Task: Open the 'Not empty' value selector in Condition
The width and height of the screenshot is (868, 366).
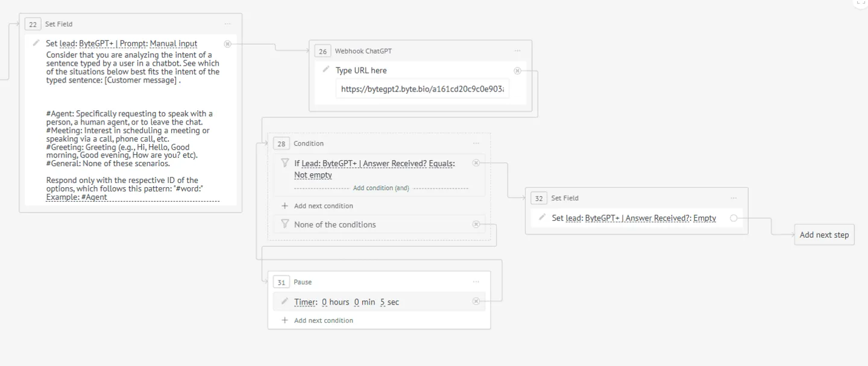Action: coord(313,175)
